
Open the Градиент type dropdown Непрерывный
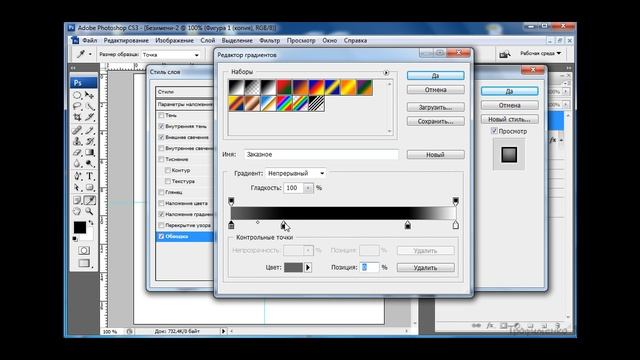296,173
